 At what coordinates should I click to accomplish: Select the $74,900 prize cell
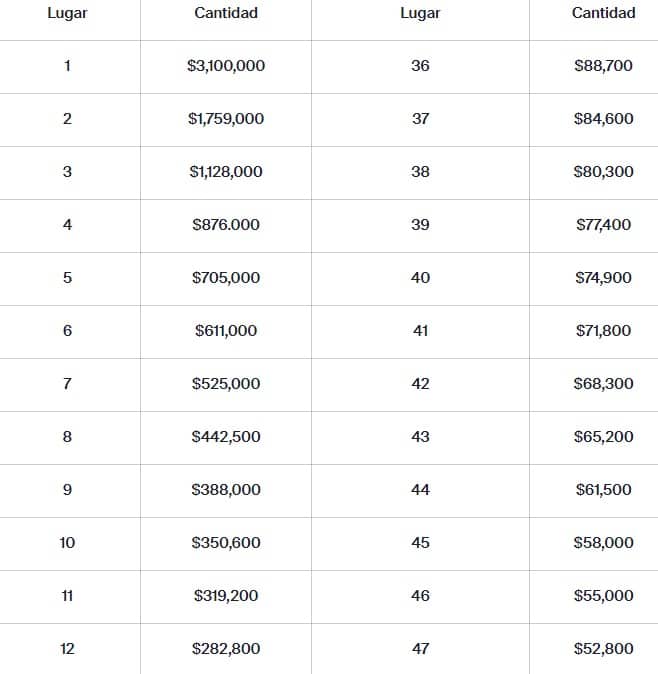(603, 278)
